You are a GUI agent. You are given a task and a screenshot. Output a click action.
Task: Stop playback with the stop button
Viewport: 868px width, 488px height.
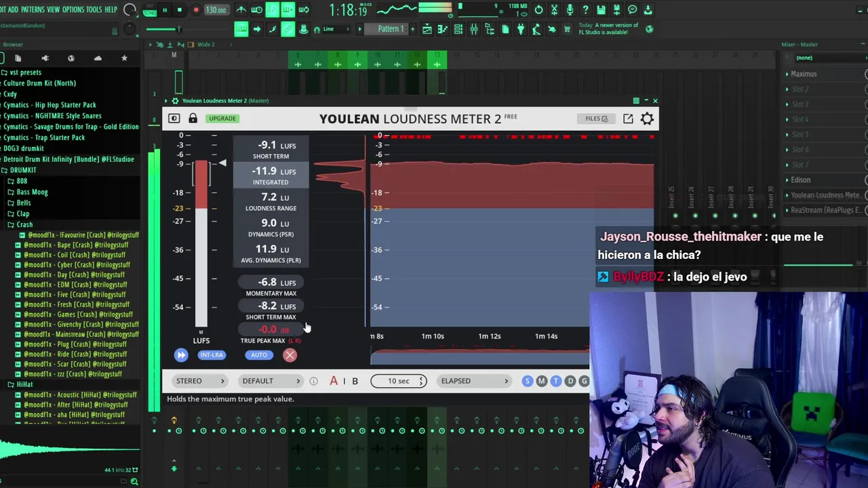[x=180, y=10]
